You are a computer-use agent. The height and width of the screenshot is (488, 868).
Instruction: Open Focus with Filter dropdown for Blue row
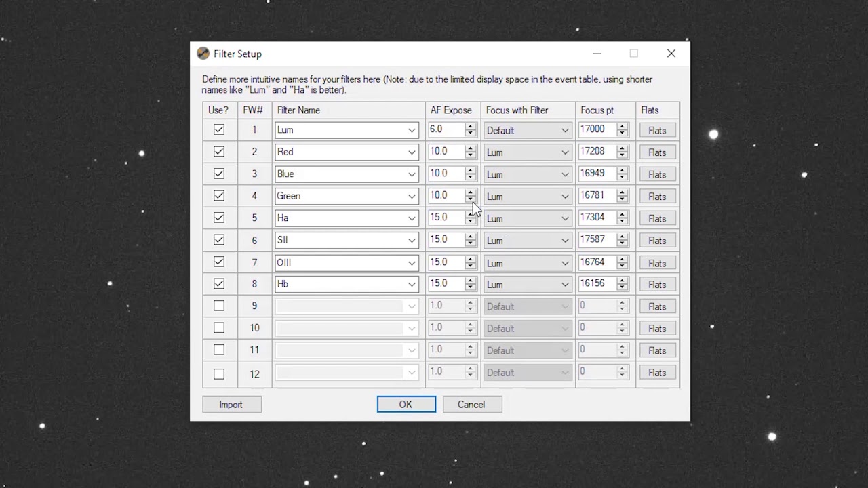[x=528, y=174]
